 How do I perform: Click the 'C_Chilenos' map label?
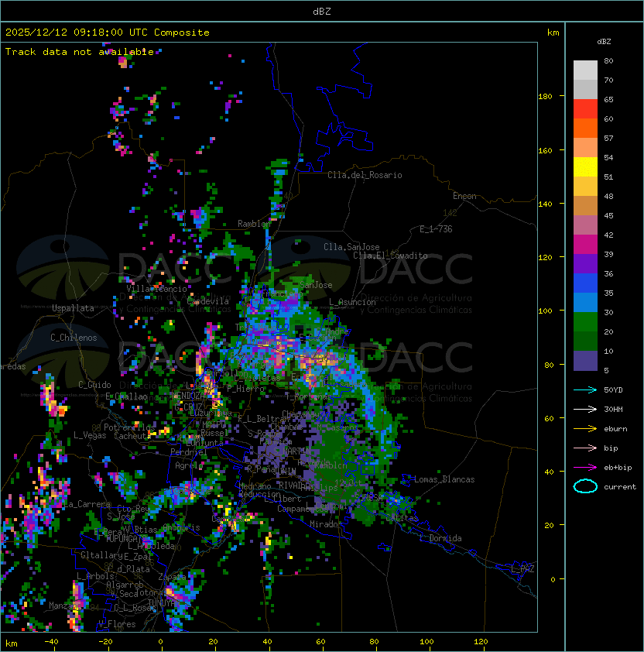74,338
